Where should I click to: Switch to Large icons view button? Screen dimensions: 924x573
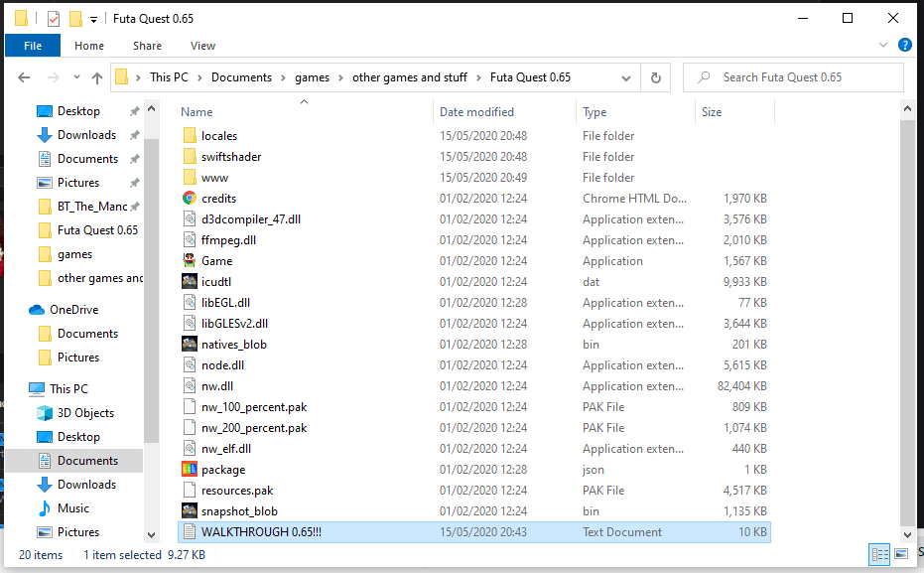coord(901,554)
